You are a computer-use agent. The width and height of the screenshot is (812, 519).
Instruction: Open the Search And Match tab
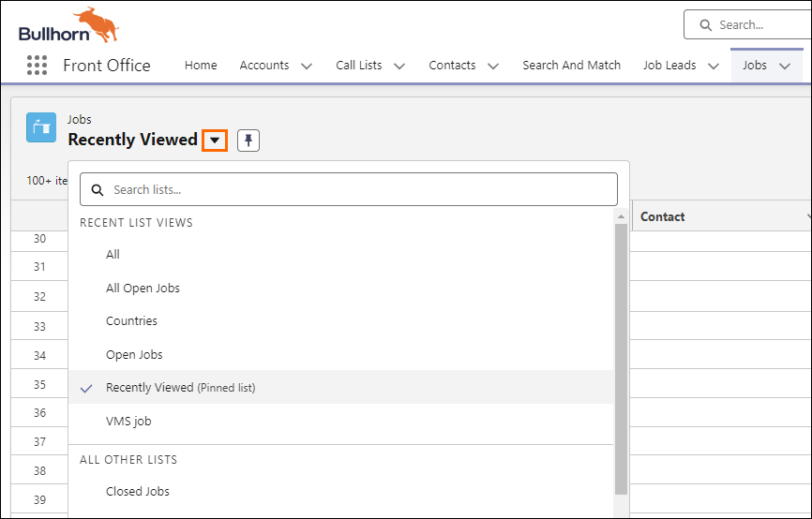(x=571, y=66)
